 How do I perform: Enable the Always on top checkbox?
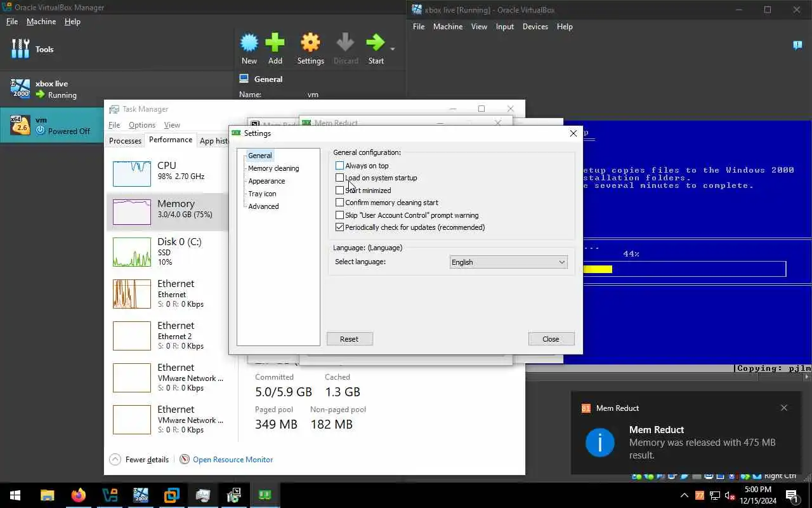click(x=339, y=166)
